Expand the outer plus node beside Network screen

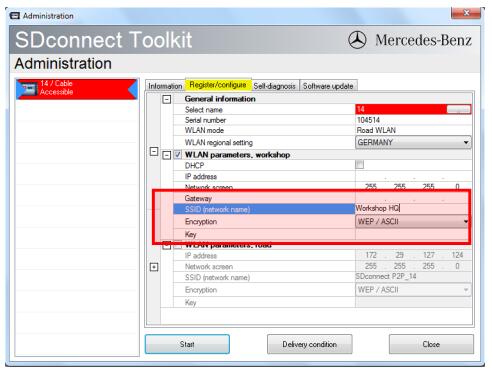tap(154, 267)
